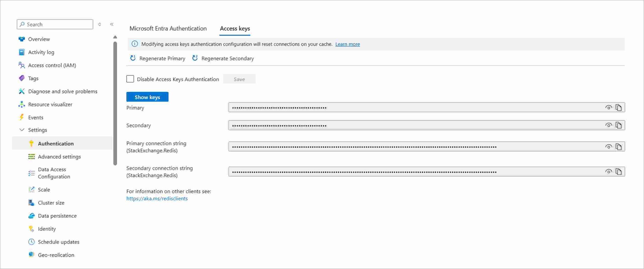
Task: Collapse the Settings section
Action: click(22, 130)
